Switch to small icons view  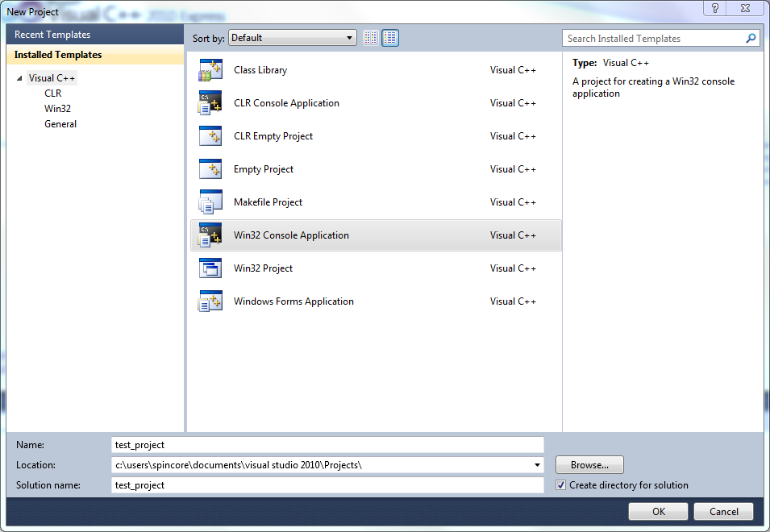(x=371, y=38)
